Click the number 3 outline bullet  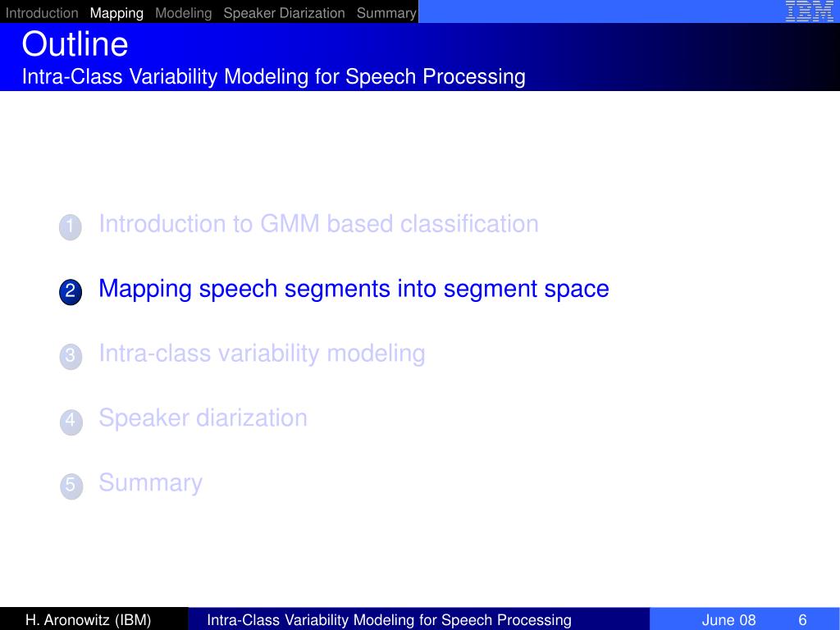(71, 357)
